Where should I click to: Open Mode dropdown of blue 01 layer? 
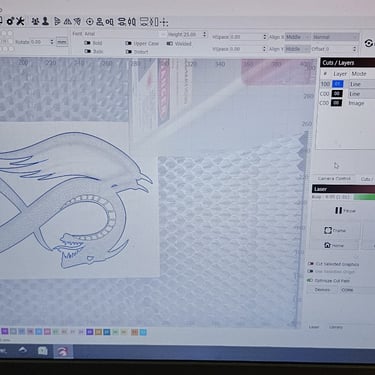tap(361, 84)
